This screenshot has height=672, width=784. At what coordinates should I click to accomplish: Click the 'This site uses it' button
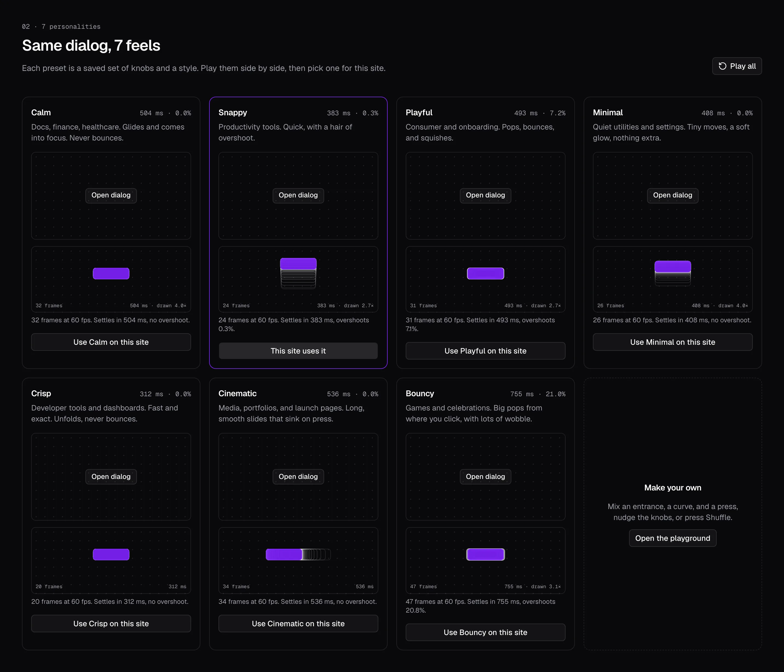tap(298, 351)
